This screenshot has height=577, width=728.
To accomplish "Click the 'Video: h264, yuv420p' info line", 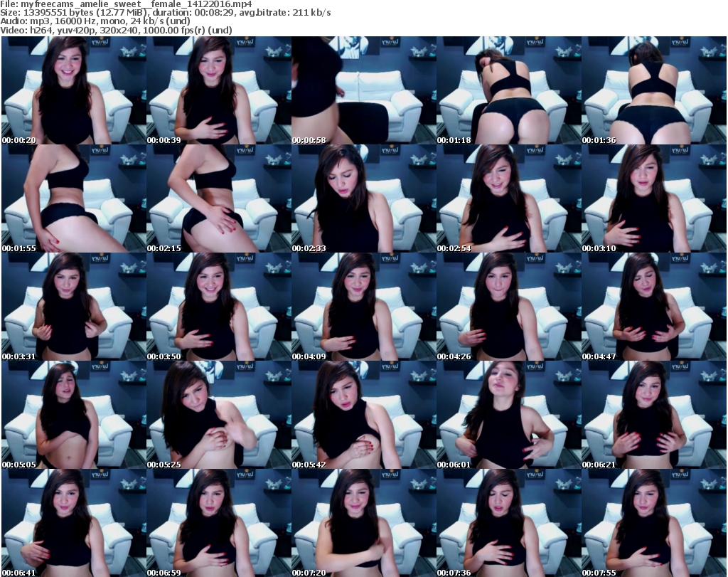I will click(116, 30).
